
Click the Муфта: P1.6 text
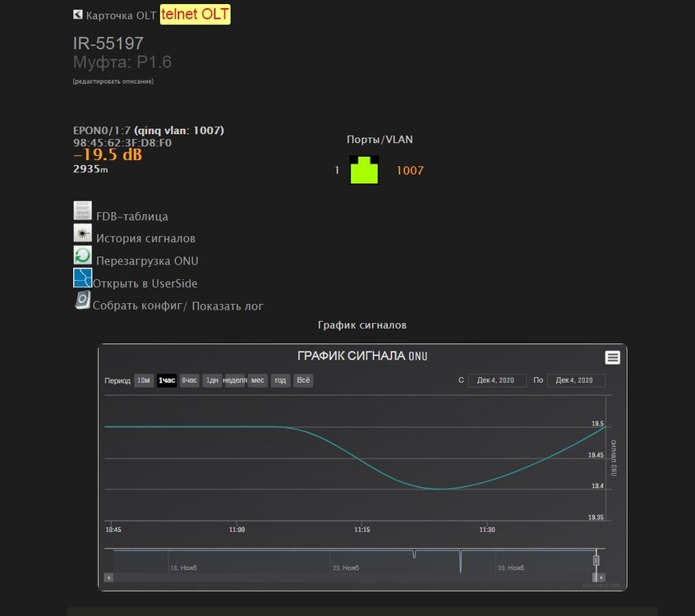pyautogui.click(x=122, y=62)
